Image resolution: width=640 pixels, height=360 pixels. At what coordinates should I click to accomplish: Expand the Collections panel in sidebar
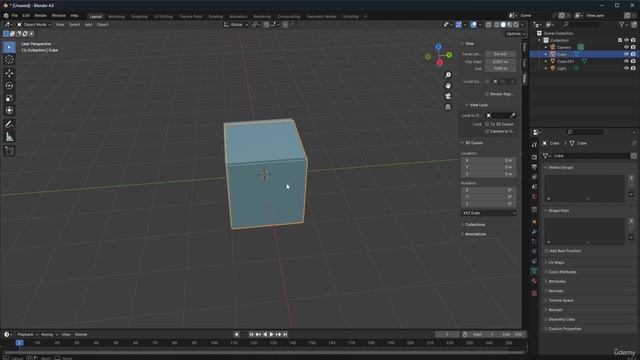click(475, 225)
